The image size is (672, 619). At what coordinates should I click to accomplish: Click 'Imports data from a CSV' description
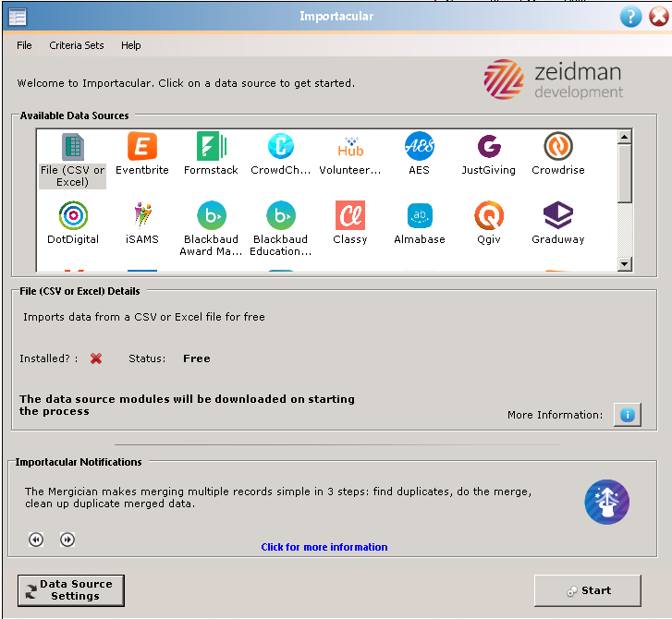(x=144, y=317)
